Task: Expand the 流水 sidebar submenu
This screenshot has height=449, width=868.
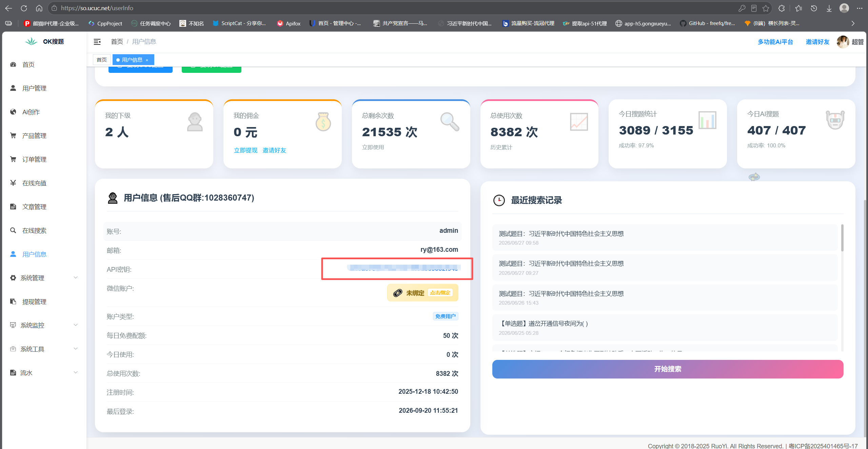Action: click(x=44, y=373)
